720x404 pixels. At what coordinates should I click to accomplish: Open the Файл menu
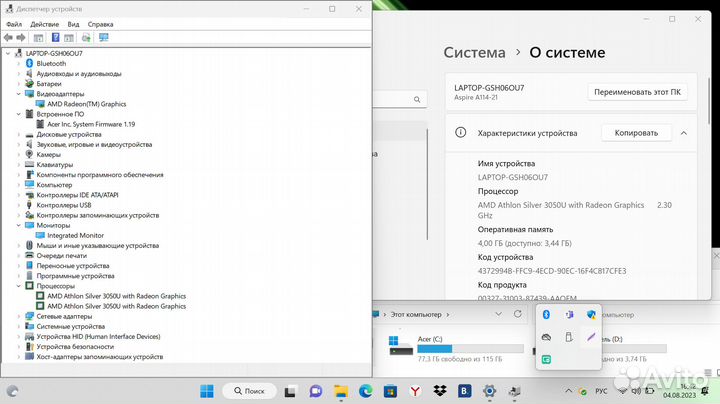tap(14, 24)
